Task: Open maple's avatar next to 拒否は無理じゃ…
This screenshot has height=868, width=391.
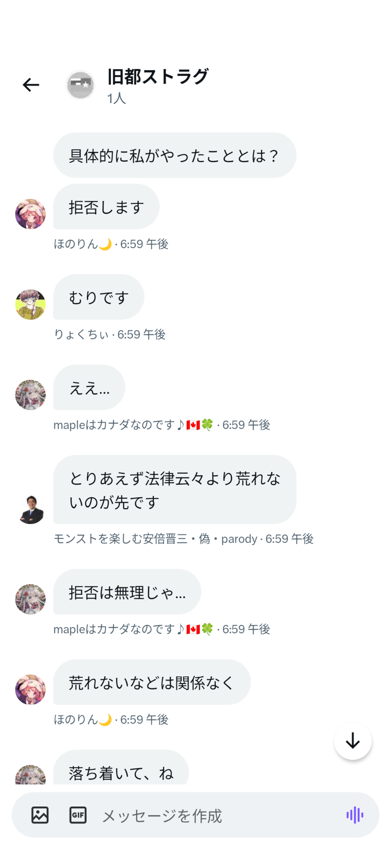Action: [30, 599]
